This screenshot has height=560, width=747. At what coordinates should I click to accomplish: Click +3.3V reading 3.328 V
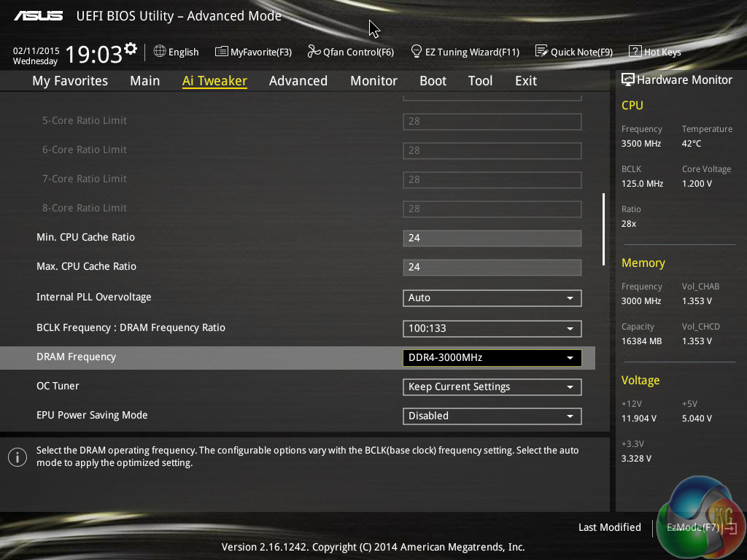pyautogui.click(x=636, y=459)
